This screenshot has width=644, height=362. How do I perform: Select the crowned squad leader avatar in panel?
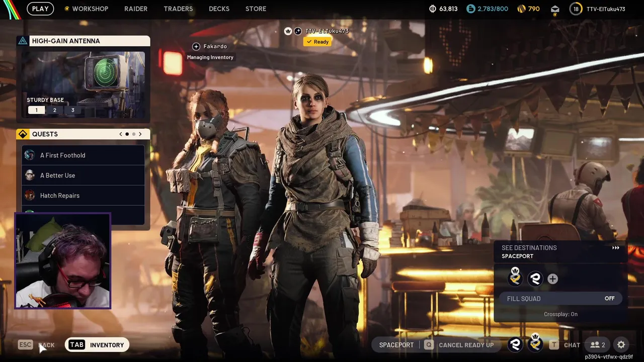(x=515, y=278)
